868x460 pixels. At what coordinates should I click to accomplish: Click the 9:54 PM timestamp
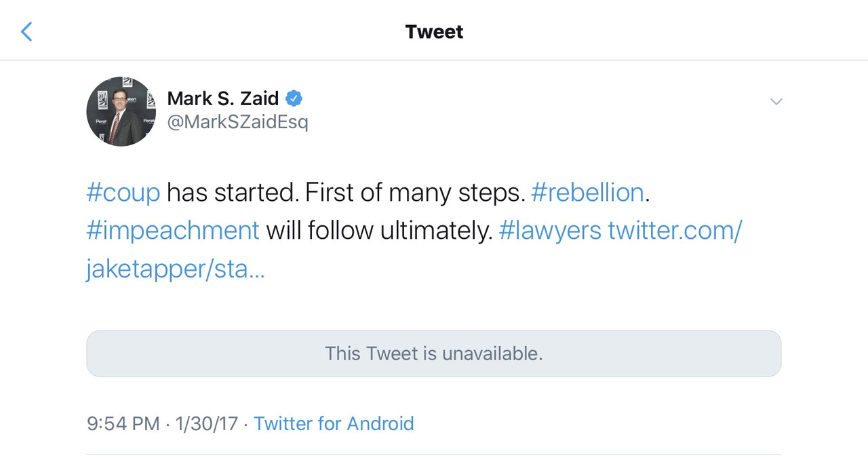point(123,423)
